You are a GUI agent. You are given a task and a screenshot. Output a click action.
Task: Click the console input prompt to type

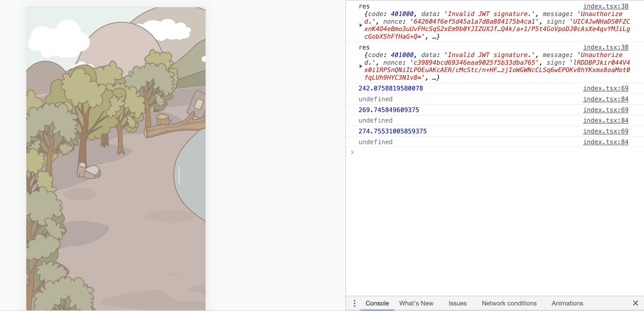tap(447, 152)
